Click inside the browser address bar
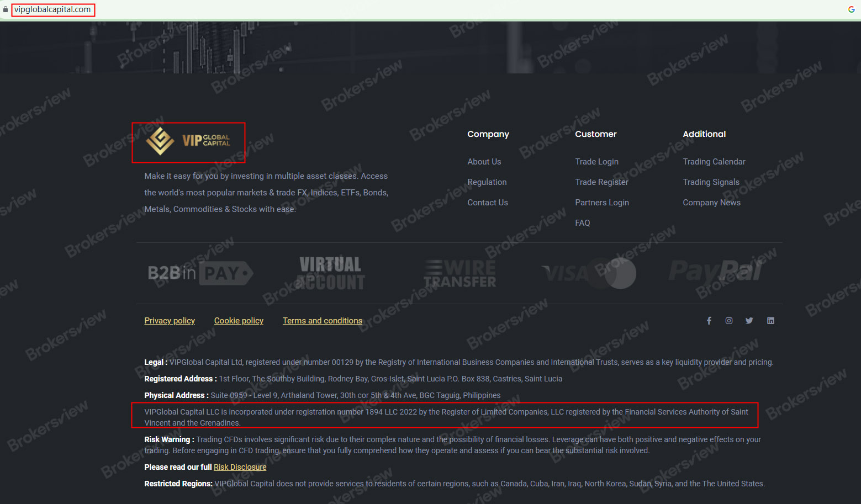Screen dimensions: 861x504 tap(53, 9)
